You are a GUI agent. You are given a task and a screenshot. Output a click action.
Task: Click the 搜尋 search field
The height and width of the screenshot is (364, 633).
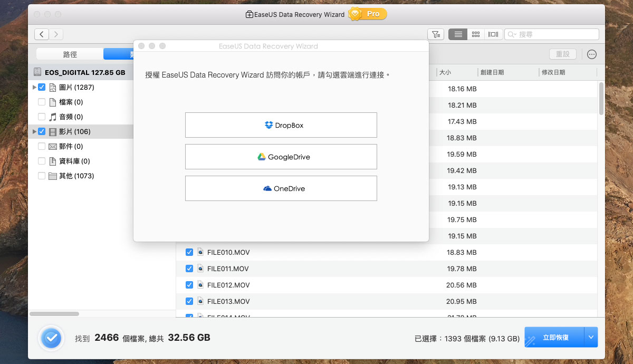click(552, 34)
